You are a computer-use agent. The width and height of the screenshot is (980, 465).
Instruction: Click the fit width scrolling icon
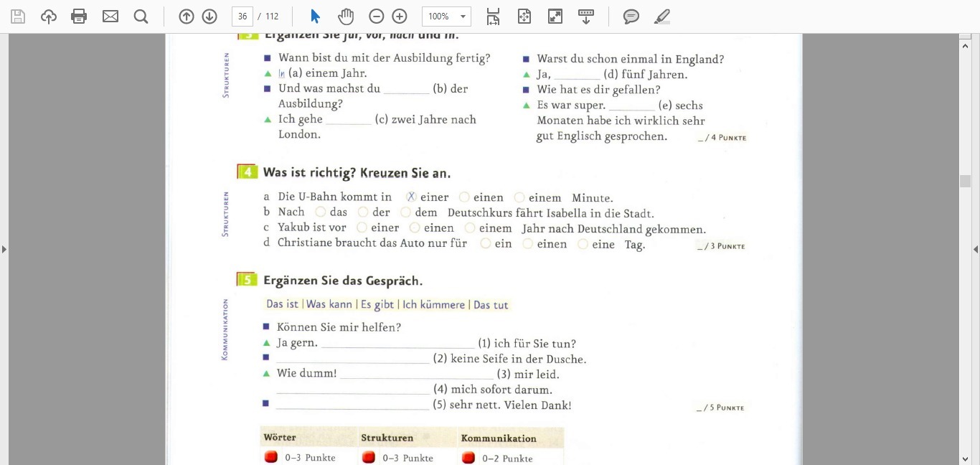494,17
